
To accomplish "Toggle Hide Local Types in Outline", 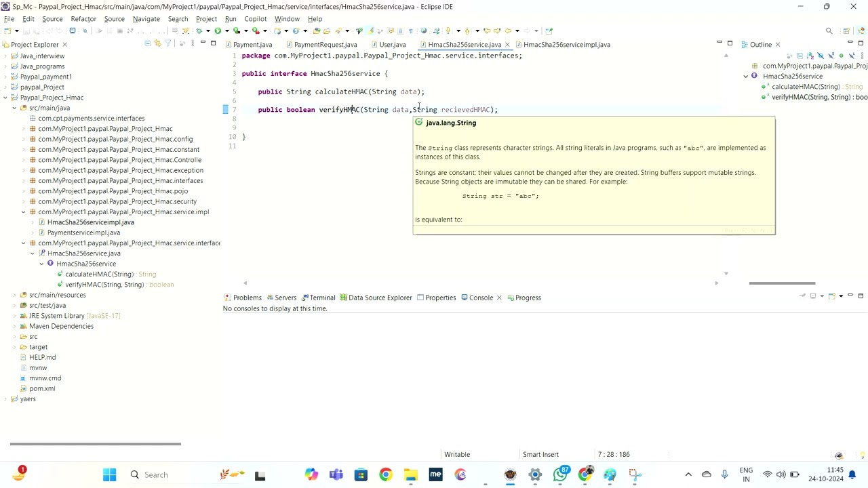I will [852, 56].
